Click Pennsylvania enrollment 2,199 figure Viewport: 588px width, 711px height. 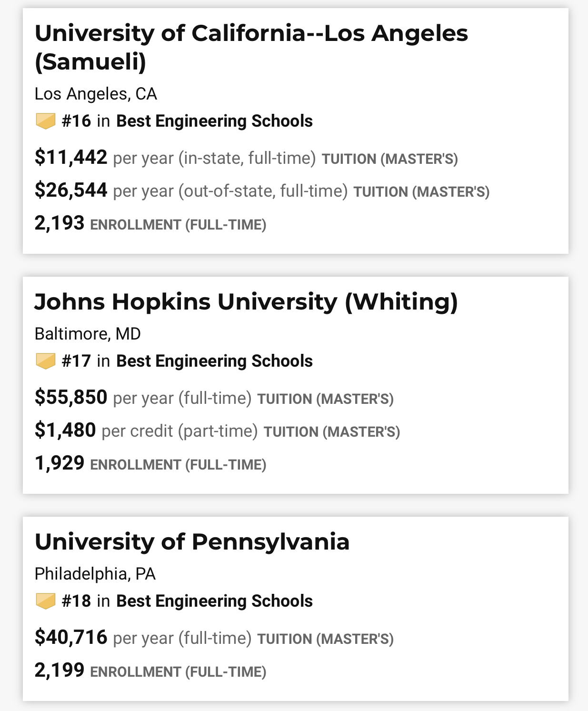point(60,670)
